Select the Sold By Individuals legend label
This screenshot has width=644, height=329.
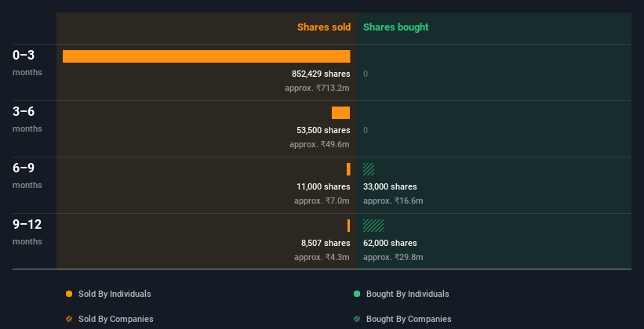(115, 294)
